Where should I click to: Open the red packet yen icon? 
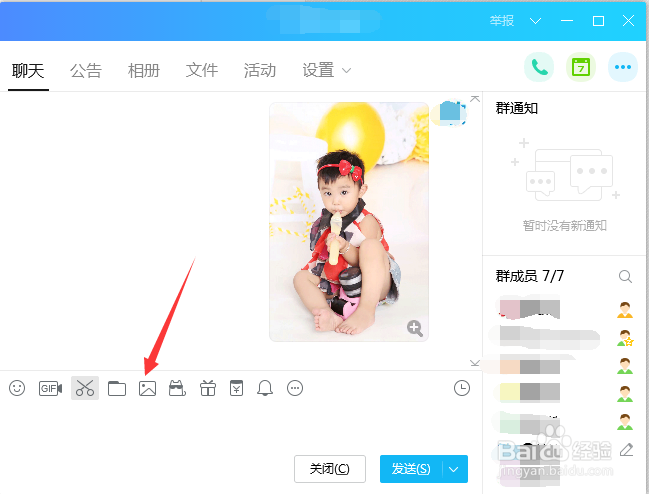[x=236, y=388]
